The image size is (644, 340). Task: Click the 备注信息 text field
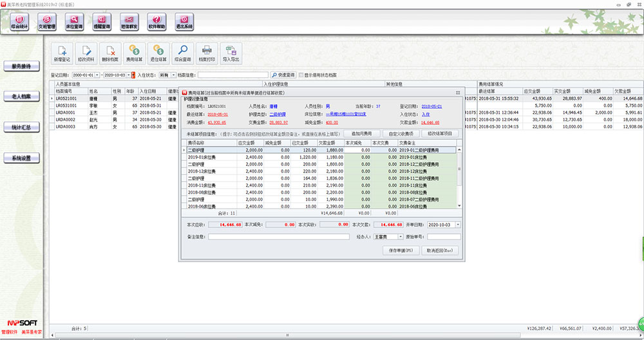[x=278, y=237]
